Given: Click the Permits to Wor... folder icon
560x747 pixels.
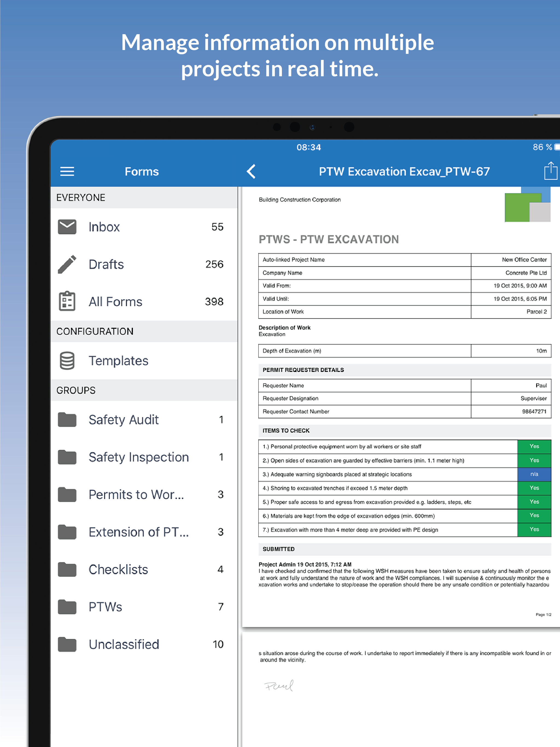Looking at the screenshot, I should [67, 495].
